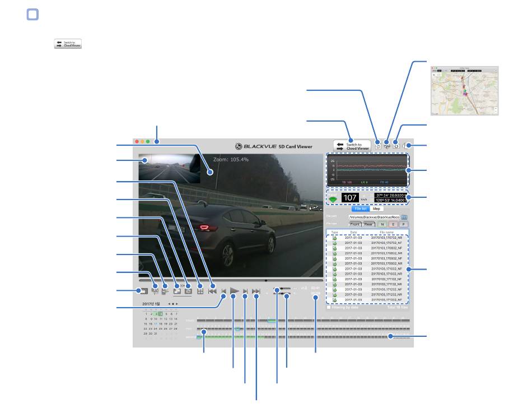
Task: Toggle the E event recording filter
Action: 393,224
